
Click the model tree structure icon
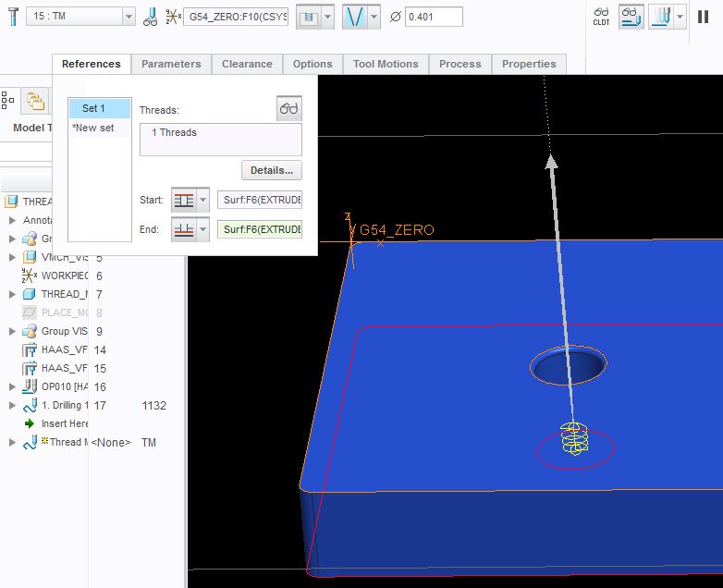[x=7, y=100]
